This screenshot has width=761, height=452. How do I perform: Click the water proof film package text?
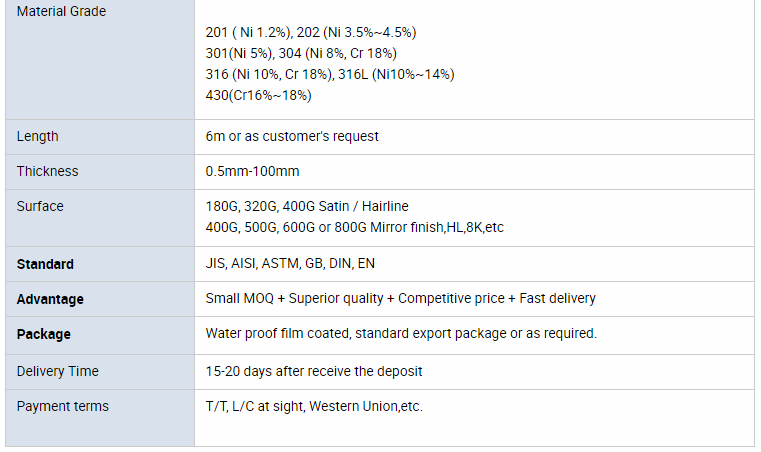tap(401, 333)
